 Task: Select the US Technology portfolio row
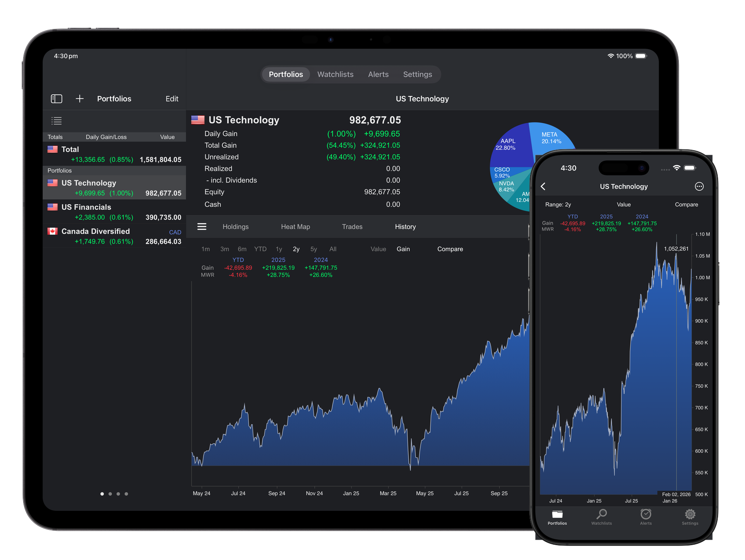pos(114,187)
